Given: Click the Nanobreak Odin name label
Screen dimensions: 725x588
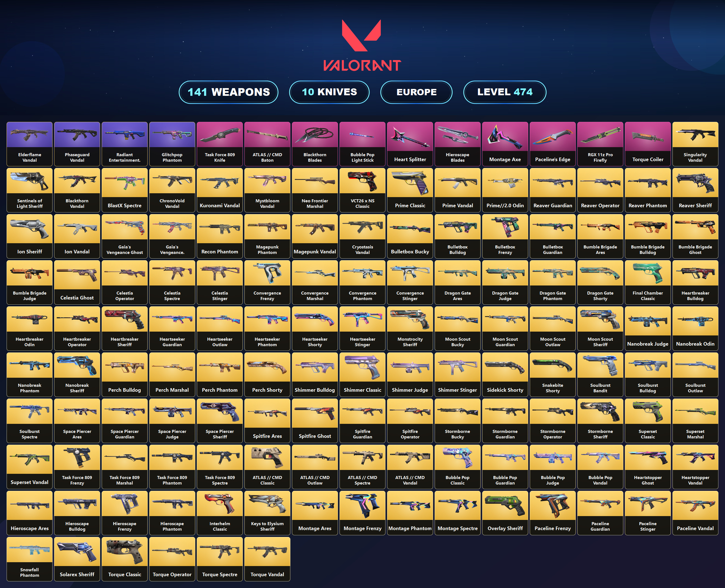Looking at the screenshot, I should pos(695,344).
